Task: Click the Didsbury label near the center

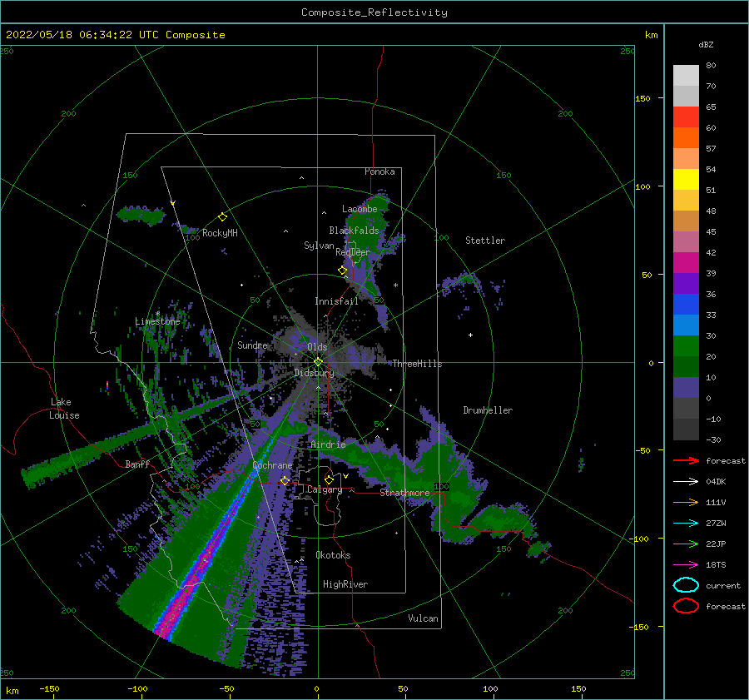Action: [314, 373]
